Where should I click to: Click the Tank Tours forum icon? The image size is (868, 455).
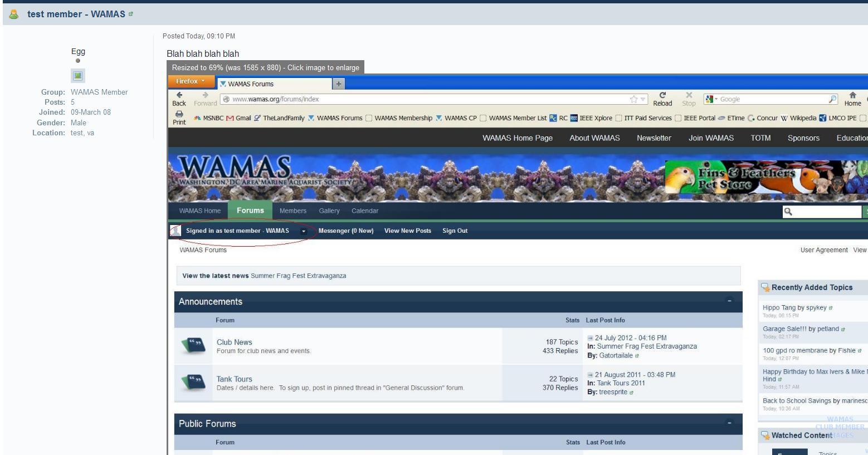193,383
